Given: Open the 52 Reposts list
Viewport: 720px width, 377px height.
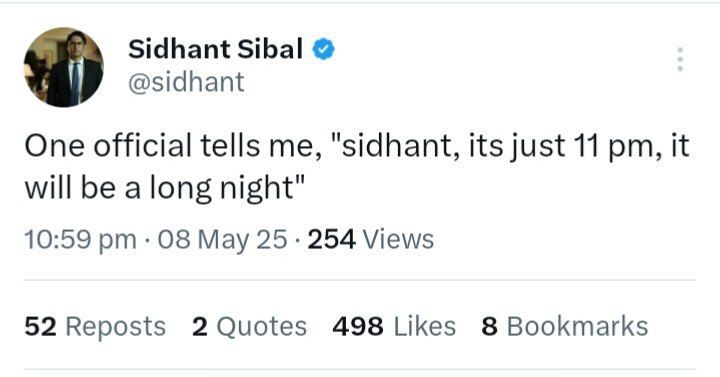Looking at the screenshot, I should [x=95, y=326].
